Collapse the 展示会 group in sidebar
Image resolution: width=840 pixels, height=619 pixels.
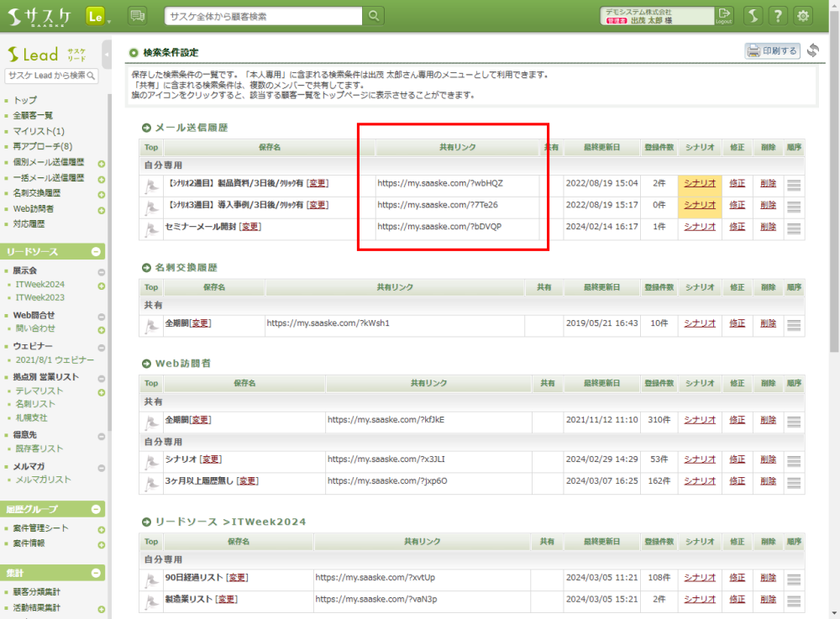click(x=101, y=271)
